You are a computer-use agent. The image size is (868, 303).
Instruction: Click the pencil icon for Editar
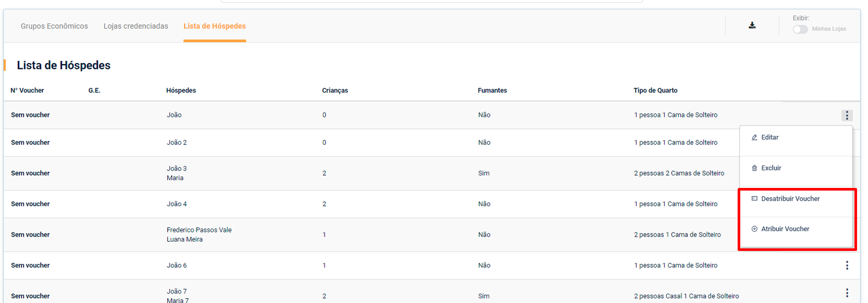754,138
